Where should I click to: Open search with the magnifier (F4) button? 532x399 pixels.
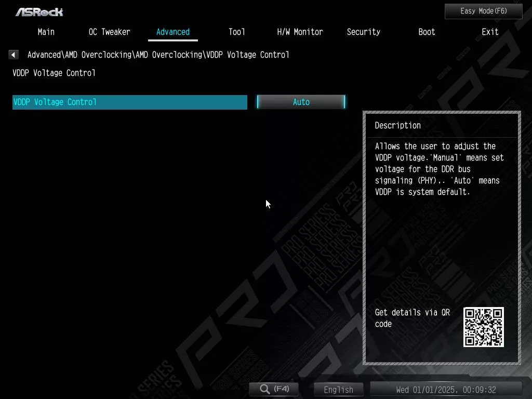(x=275, y=389)
